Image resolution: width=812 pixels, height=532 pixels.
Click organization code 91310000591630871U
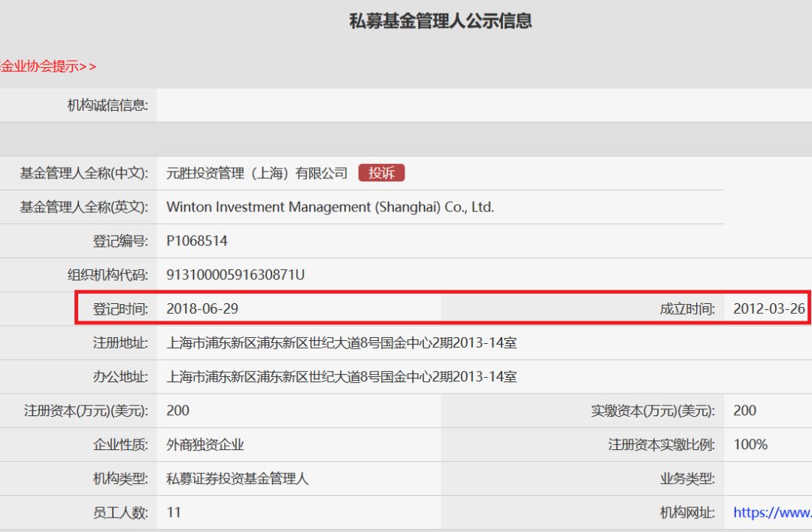tap(235, 275)
